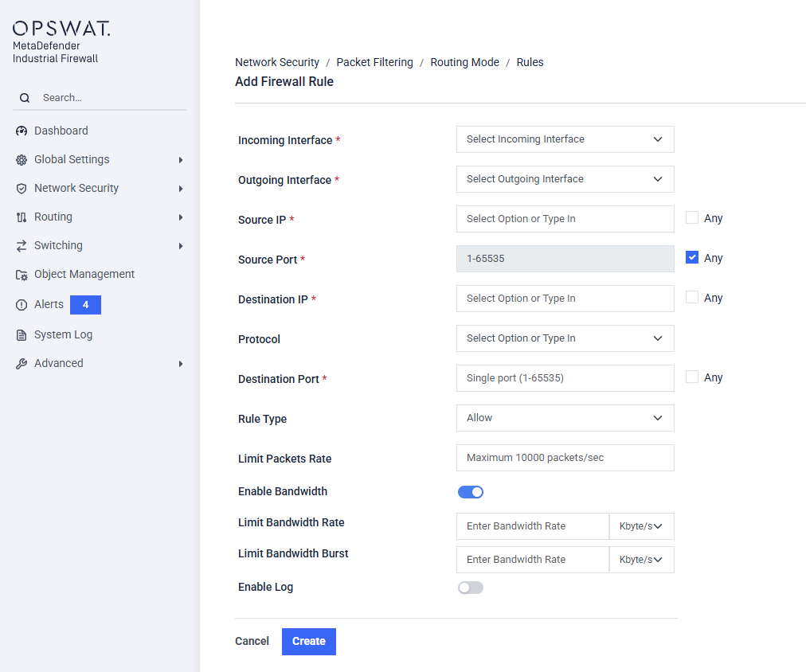
Task: Uncheck the Any box for Source Port
Action: click(x=692, y=257)
